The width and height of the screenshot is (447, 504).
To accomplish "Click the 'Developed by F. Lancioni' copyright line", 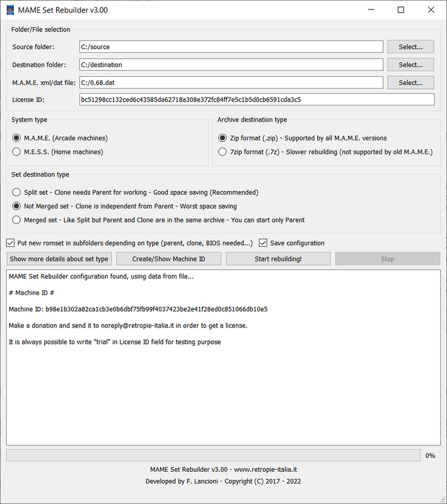I will (223, 481).
